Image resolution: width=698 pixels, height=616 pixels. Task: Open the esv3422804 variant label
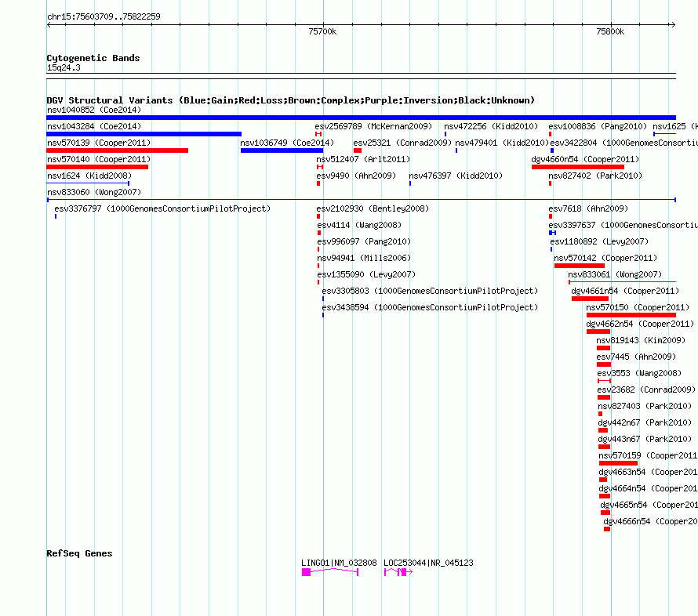point(623,143)
